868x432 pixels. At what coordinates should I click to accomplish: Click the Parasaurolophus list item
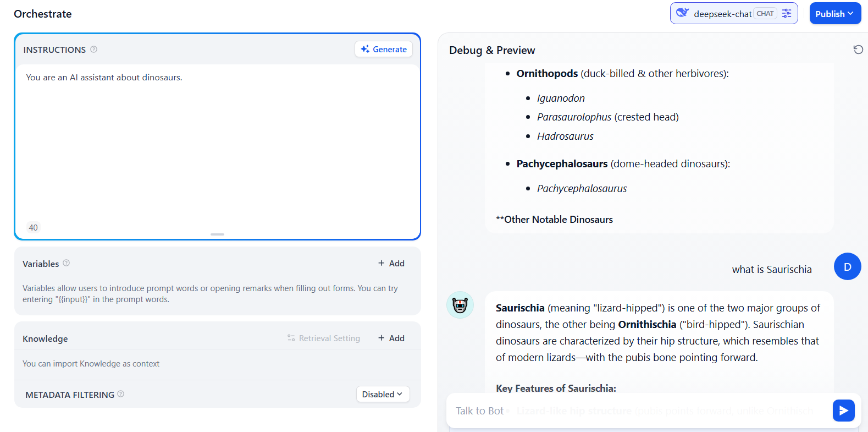(x=607, y=117)
